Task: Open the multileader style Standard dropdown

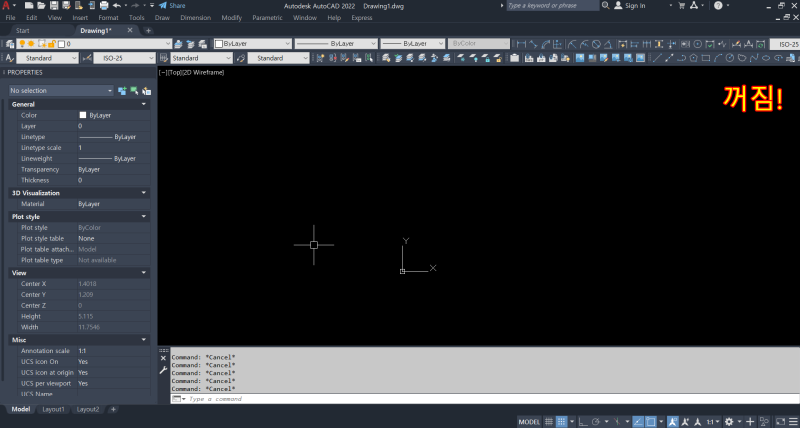Action: 279,58
